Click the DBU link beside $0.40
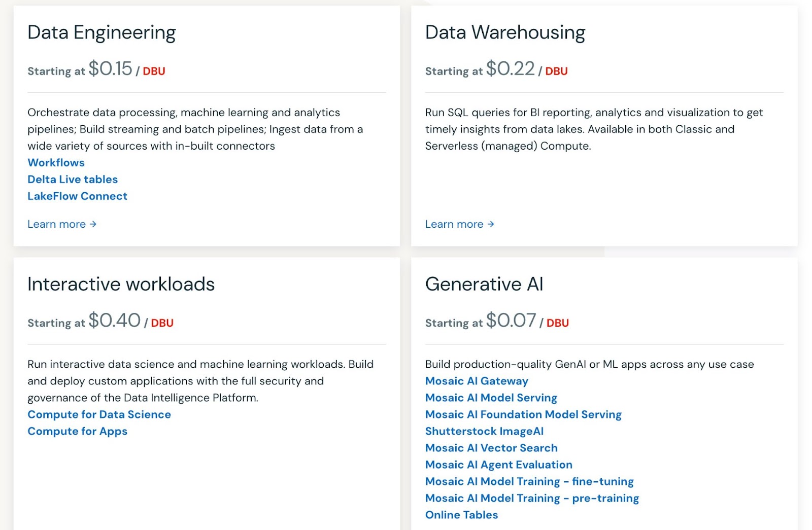Screen dimensions: 812x530 162,323
